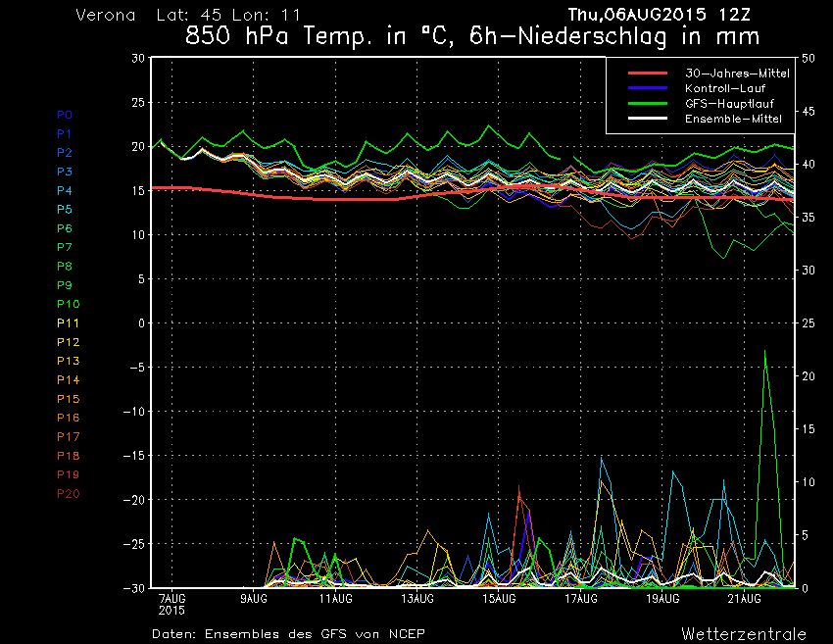Select the '30-Jahres-Mittel' legend text

tap(737, 74)
